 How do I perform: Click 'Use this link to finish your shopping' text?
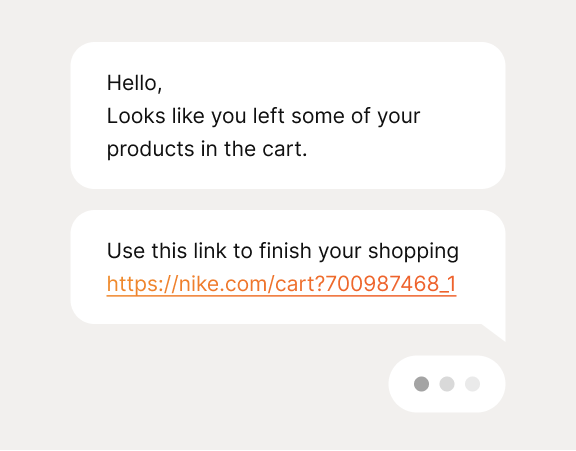pos(283,251)
